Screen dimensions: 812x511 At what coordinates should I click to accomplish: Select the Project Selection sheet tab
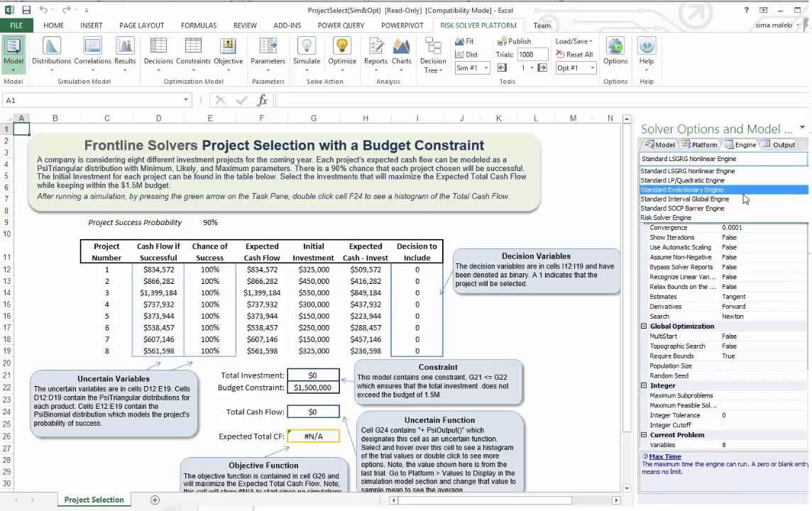tap(94, 500)
